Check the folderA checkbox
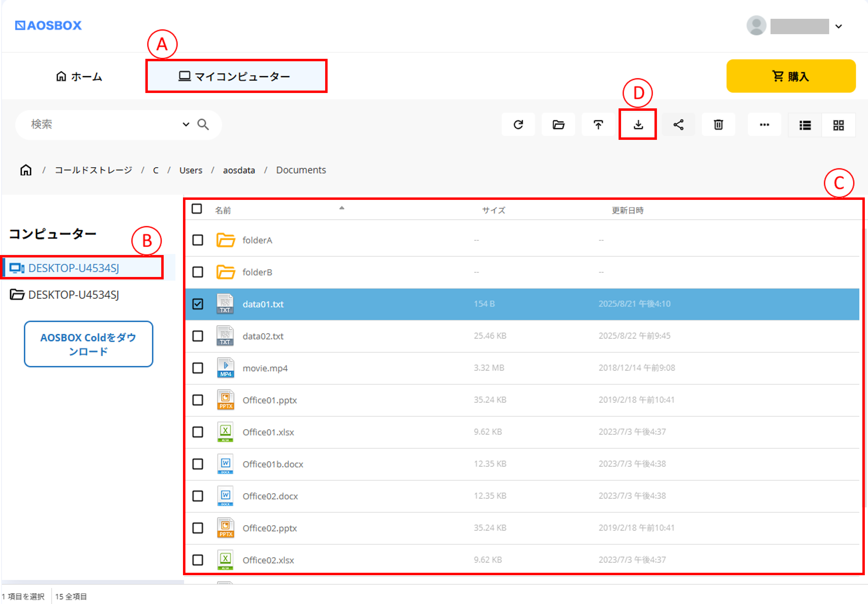Viewport: 868px width, 604px height. [x=198, y=240]
